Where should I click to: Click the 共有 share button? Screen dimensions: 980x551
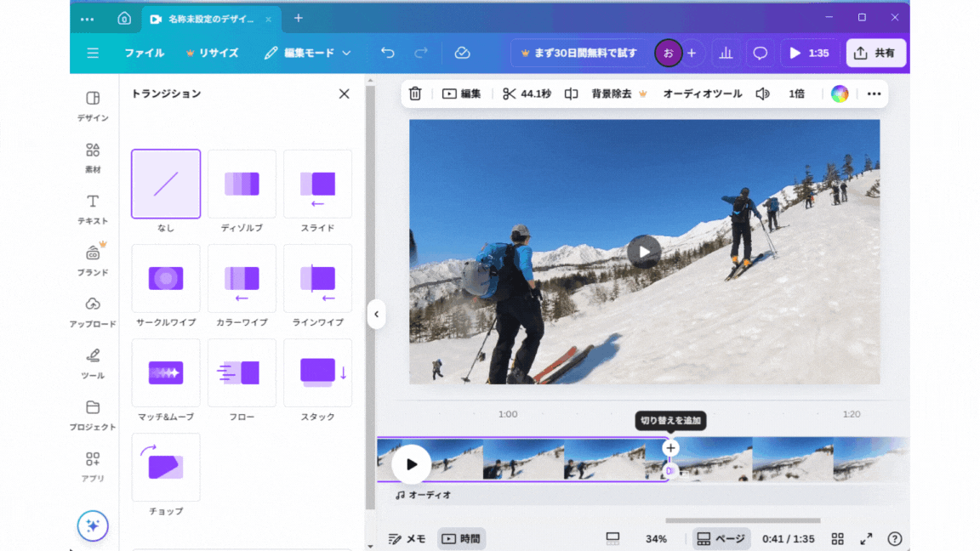tap(875, 53)
